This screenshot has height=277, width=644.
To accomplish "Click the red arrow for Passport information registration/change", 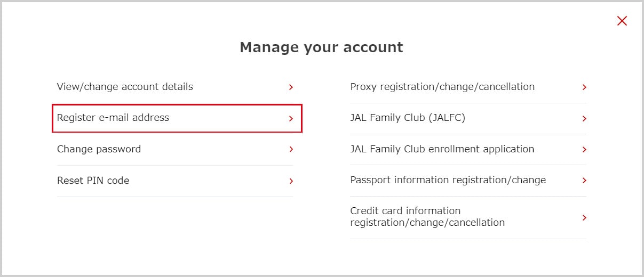I will (584, 181).
